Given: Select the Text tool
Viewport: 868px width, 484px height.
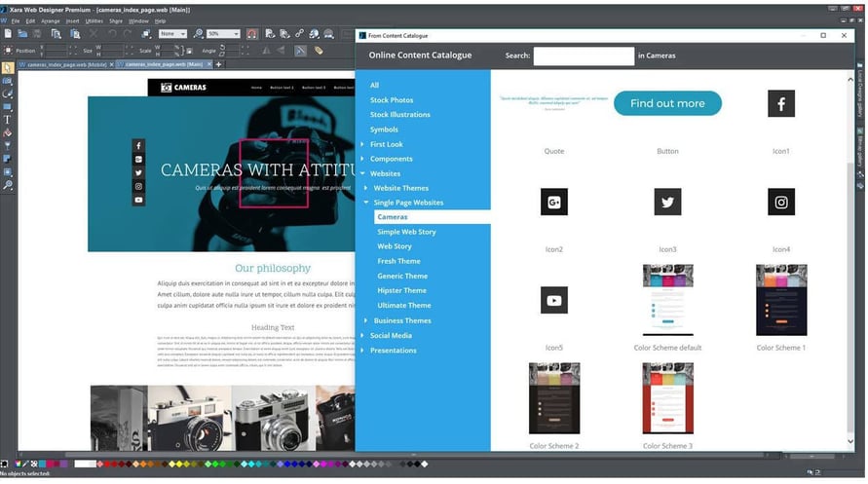Looking at the screenshot, I should [7, 120].
